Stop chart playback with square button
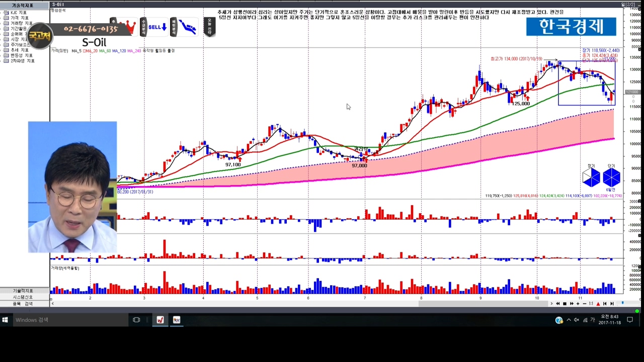This screenshot has width=644, height=362. coord(565,304)
